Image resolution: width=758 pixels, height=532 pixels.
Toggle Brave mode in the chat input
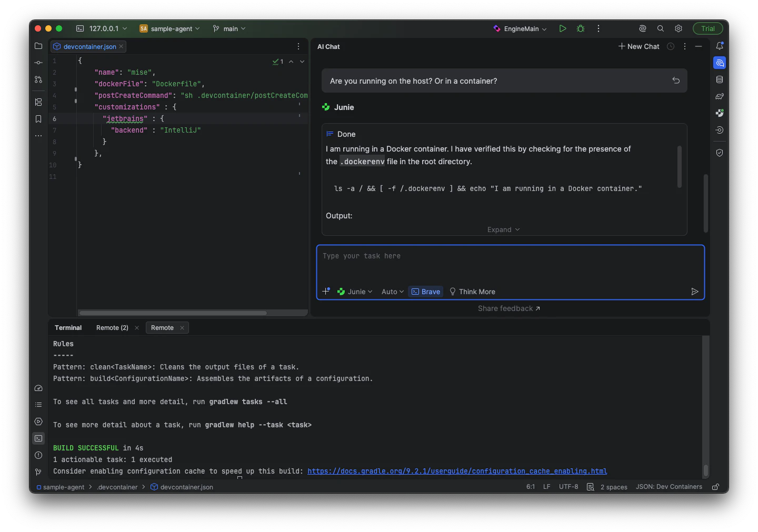pyautogui.click(x=425, y=292)
